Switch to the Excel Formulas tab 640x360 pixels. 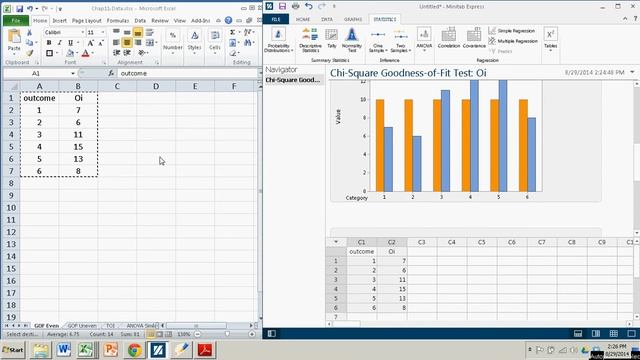coord(118,20)
